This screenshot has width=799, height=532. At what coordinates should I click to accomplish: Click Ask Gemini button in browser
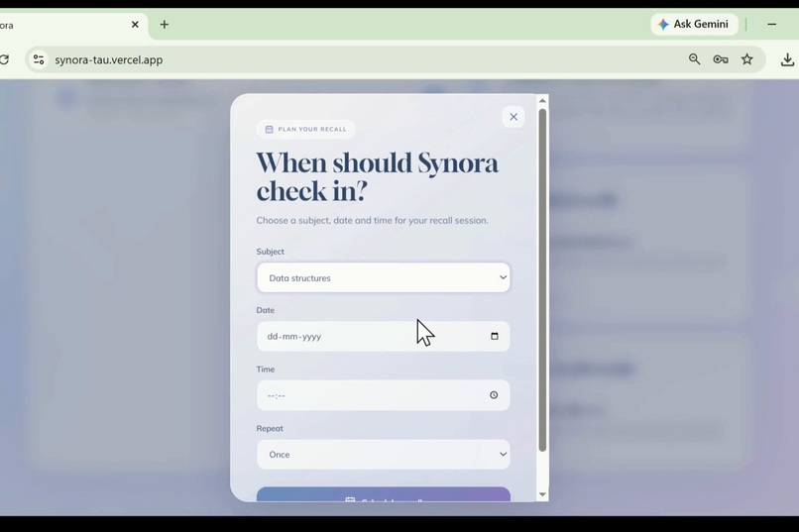click(694, 25)
